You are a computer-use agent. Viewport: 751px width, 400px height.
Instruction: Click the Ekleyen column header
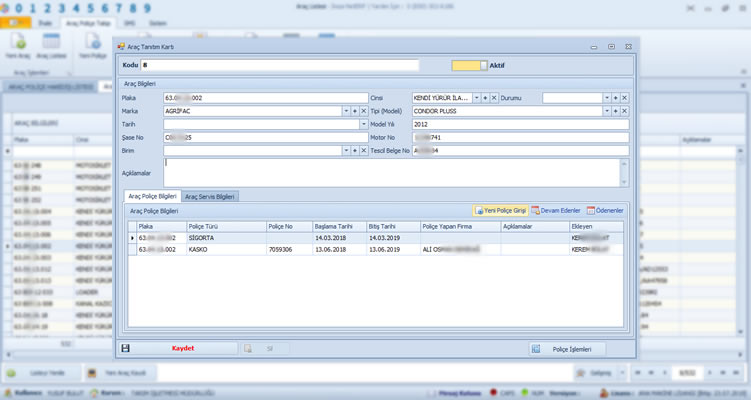[596, 227]
